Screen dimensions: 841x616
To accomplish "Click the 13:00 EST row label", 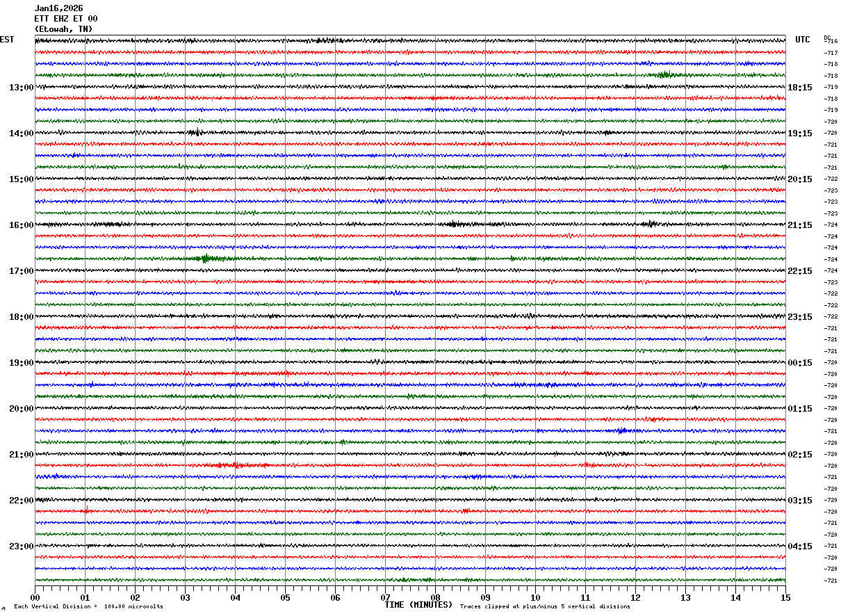I will (x=21, y=88).
